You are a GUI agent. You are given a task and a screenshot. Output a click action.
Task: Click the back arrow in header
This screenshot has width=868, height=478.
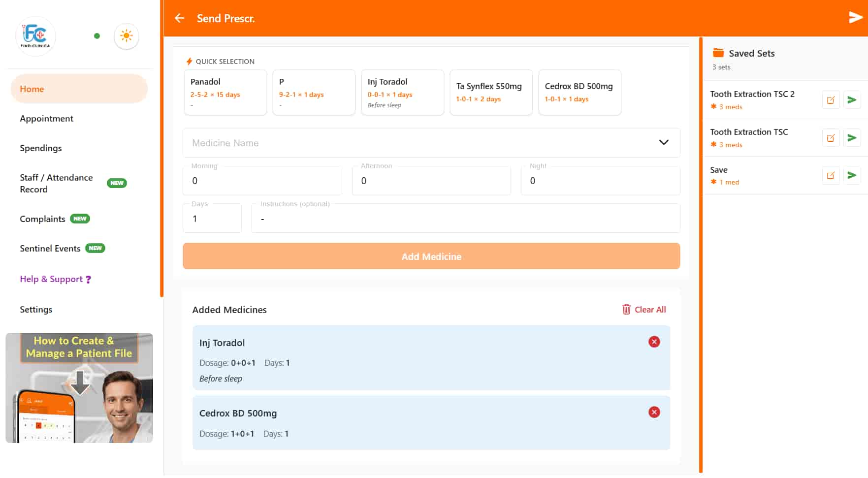180,18
